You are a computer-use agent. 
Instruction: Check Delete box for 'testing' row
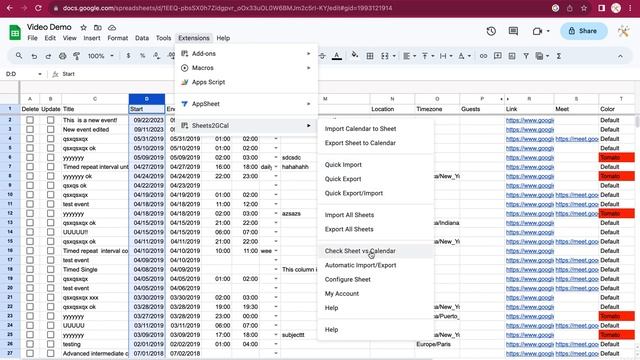coord(30,344)
